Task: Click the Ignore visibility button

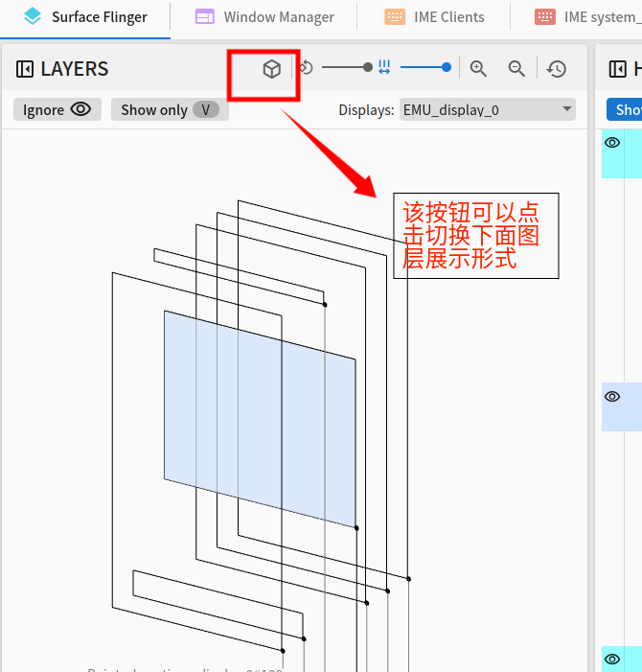Action: pyautogui.click(x=57, y=109)
